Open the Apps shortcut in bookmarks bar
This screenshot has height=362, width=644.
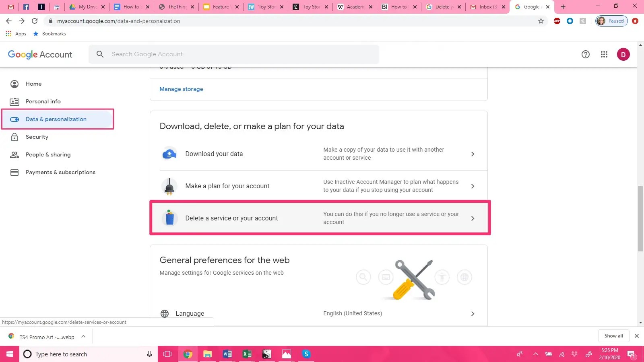16,34
